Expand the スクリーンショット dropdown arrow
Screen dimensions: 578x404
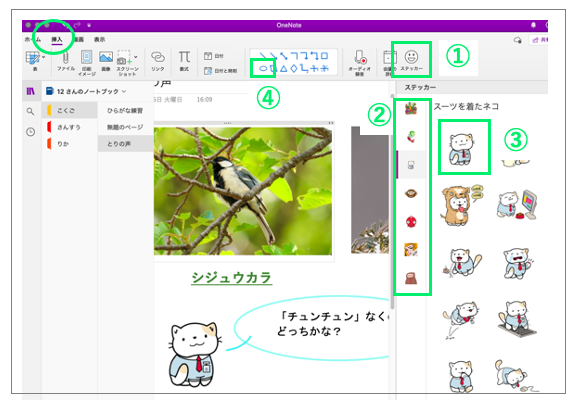point(136,57)
